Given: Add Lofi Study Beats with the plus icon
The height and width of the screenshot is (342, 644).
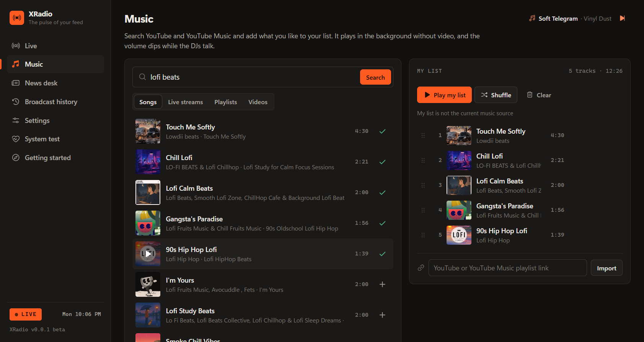Looking at the screenshot, I should [382, 315].
